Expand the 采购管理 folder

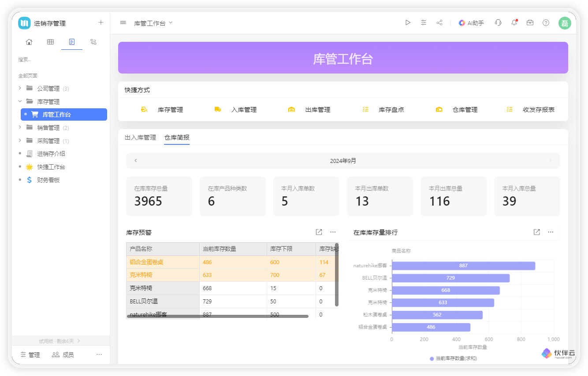[20, 141]
